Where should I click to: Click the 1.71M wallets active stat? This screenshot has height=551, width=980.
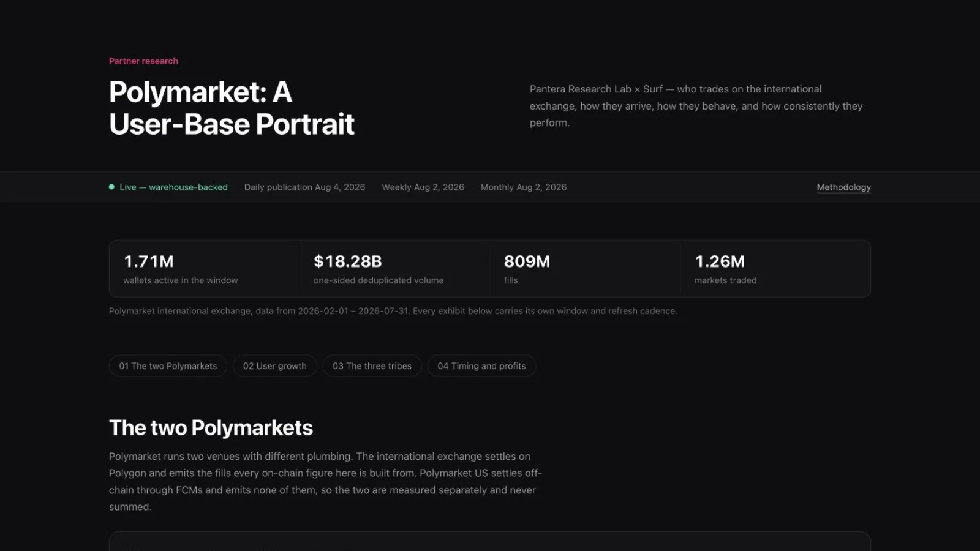click(205, 269)
